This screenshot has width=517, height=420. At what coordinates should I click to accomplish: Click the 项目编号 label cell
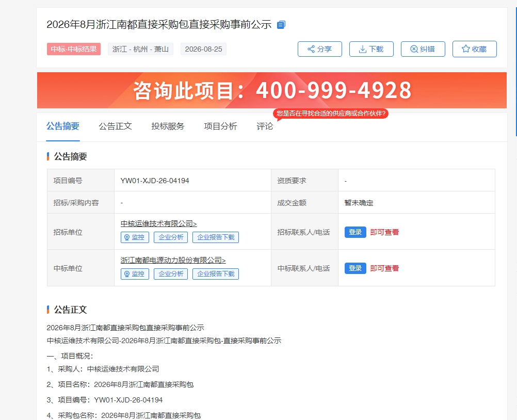coord(81,180)
